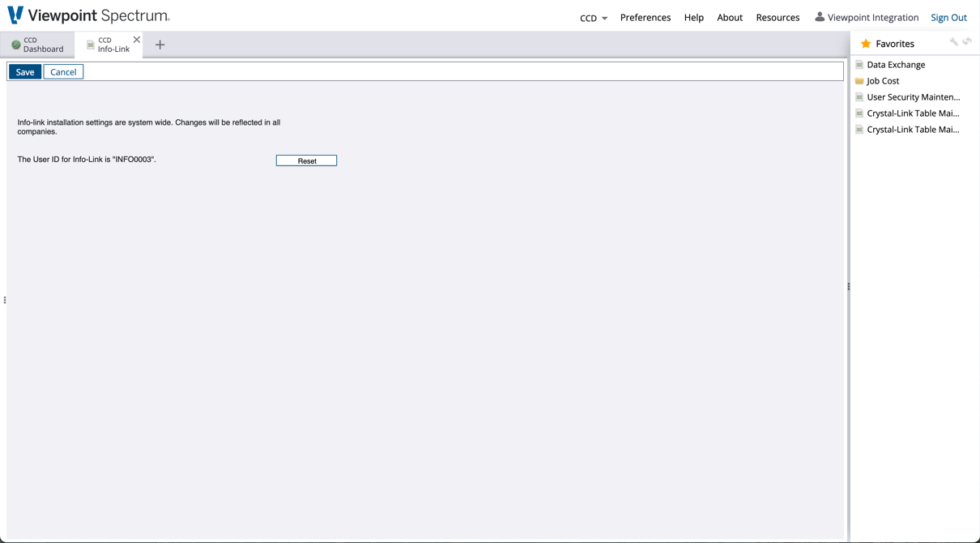Screen dimensions: 980x543
Task: Reset the Info-Link User ID
Action: (x=306, y=160)
